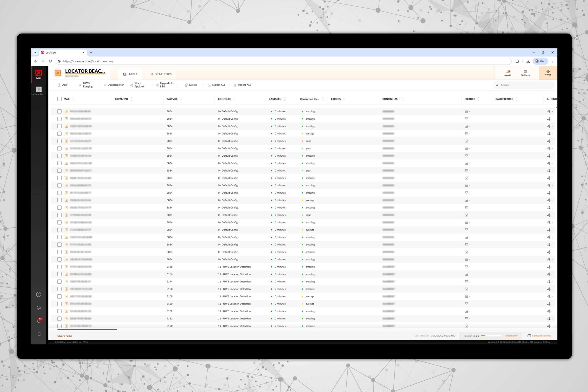
Task: Select the TABLE tab
Action: (130, 74)
